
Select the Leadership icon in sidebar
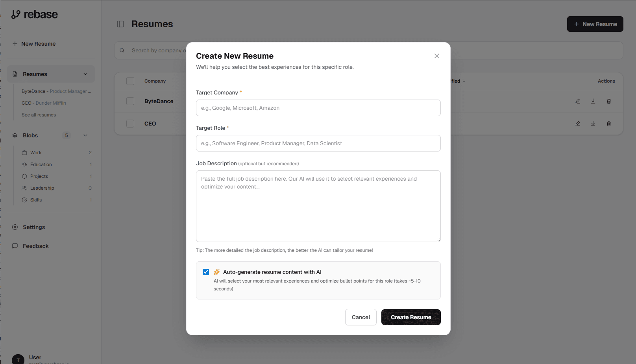tap(24, 188)
